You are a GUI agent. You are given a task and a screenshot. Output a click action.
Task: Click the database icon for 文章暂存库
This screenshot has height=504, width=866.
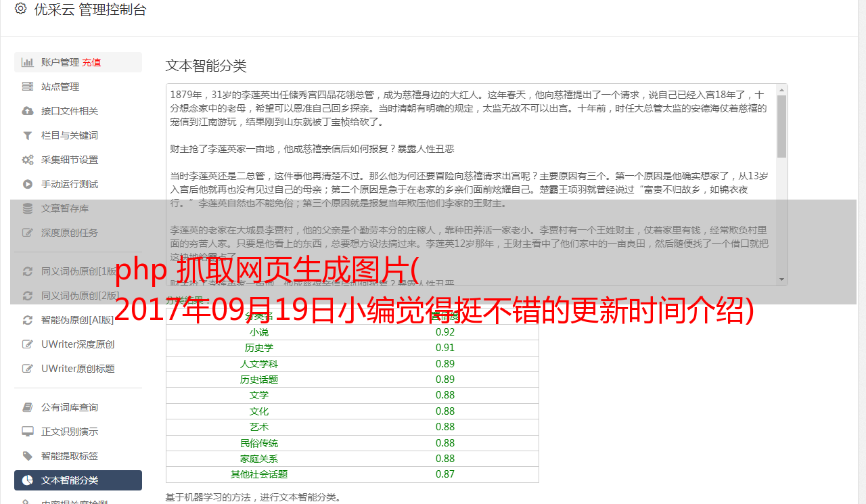(x=27, y=208)
